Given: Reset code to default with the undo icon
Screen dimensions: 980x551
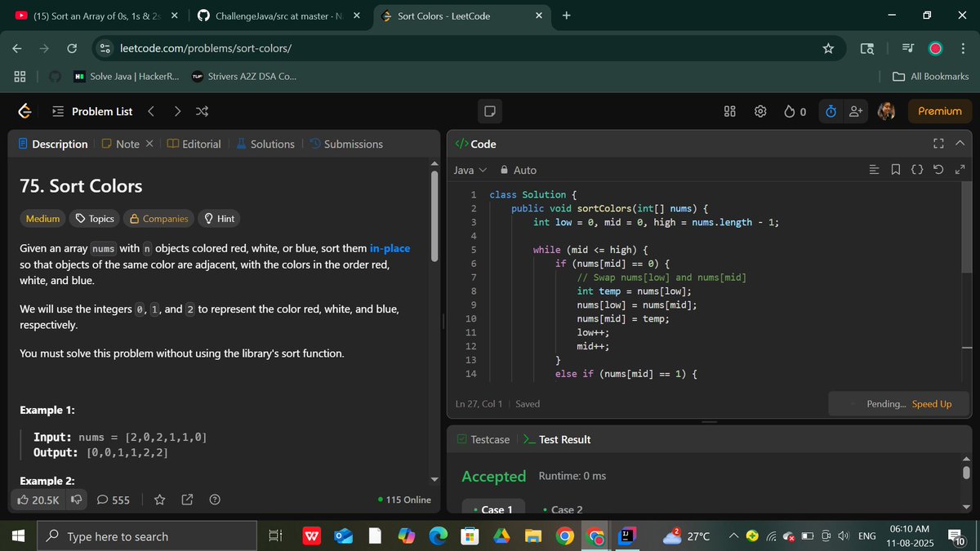Looking at the screenshot, I should pos(938,170).
